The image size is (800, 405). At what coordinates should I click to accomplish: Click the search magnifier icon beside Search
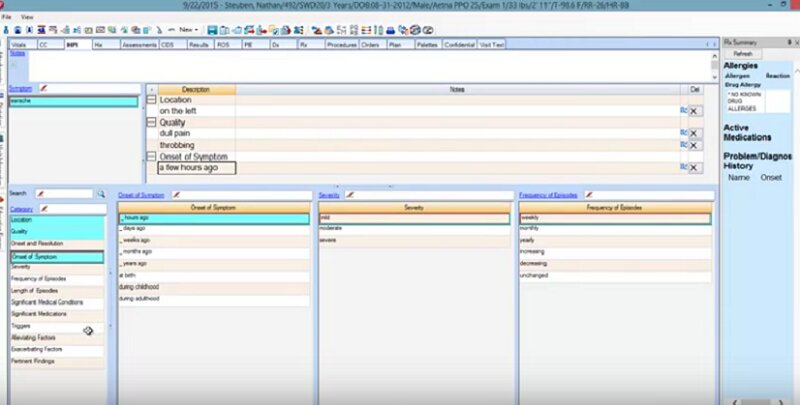point(101,193)
